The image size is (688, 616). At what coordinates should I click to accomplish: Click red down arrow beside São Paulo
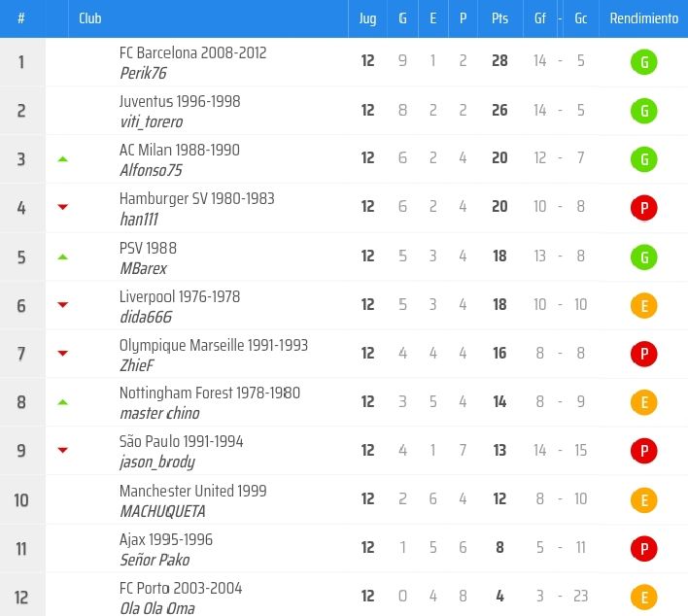pyautogui.click(x=63, y=450)
